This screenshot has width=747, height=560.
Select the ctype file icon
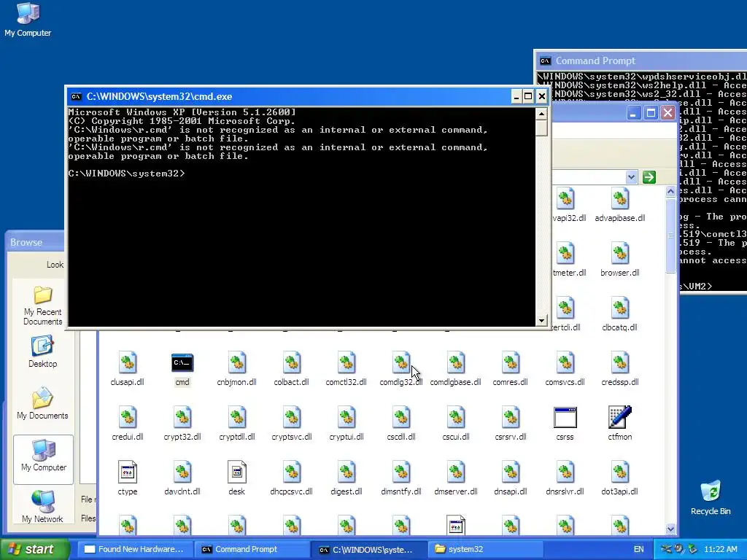point(127,479)
